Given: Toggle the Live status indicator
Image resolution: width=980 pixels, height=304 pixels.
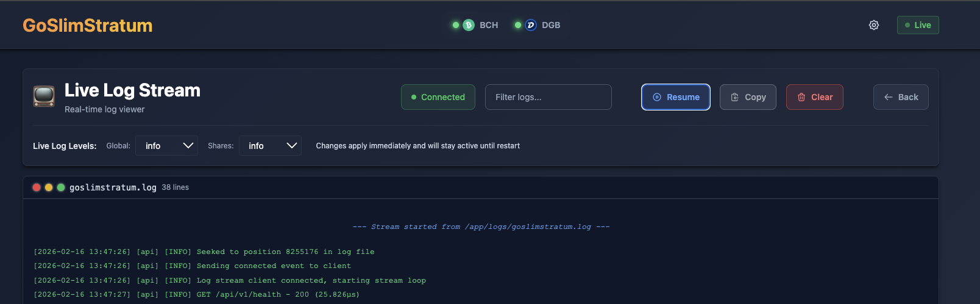Looking at the screenshot, I should [x=917, y=25].
